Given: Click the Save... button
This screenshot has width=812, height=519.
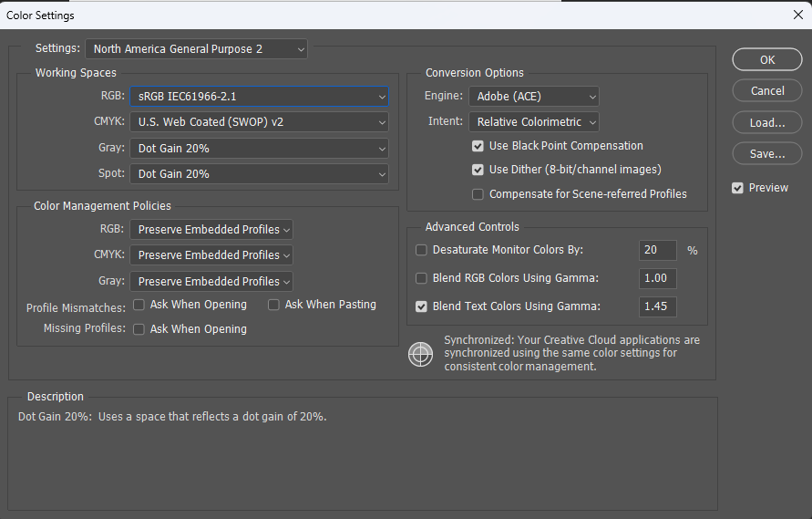Looking at the screenshot, I should pyautogui.click(x=767, y=154).
